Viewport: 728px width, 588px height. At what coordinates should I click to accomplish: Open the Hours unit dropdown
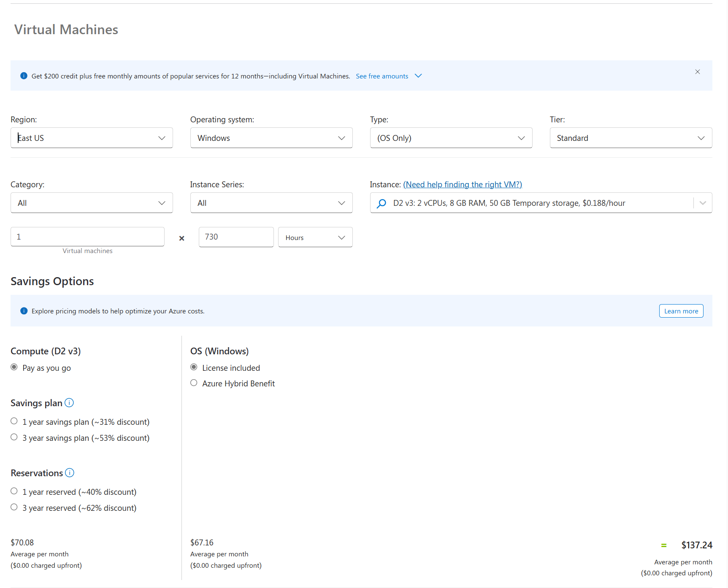coord(315,237)
